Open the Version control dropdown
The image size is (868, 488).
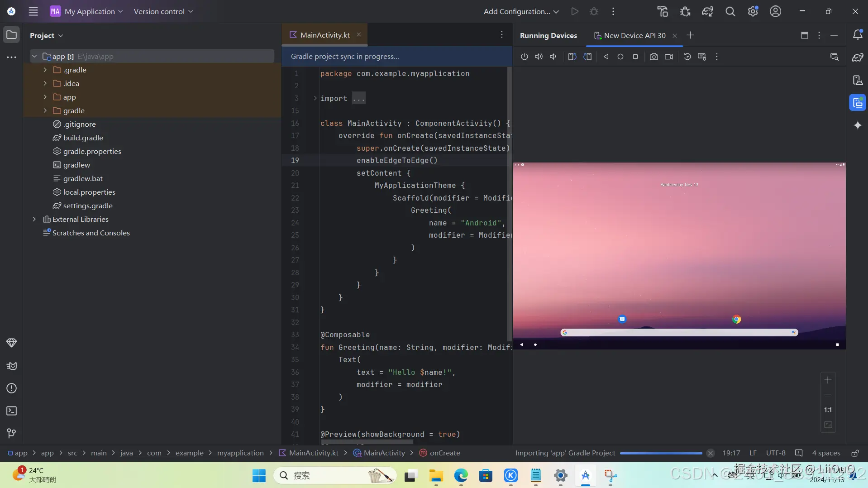click(163, 11)
